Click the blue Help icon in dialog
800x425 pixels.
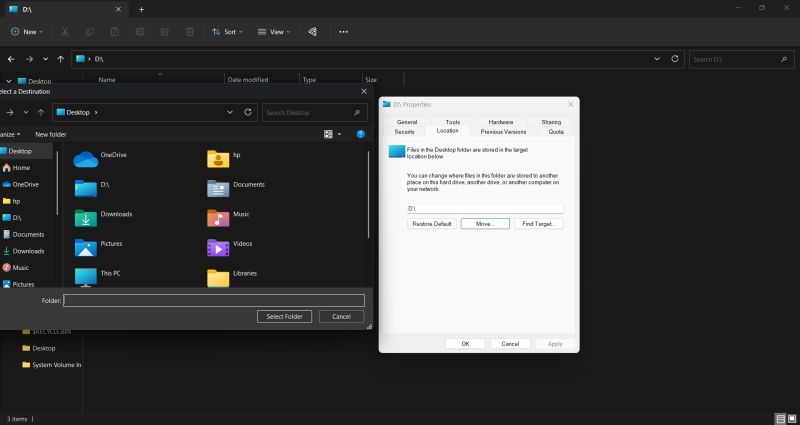[x=361, y=134]
